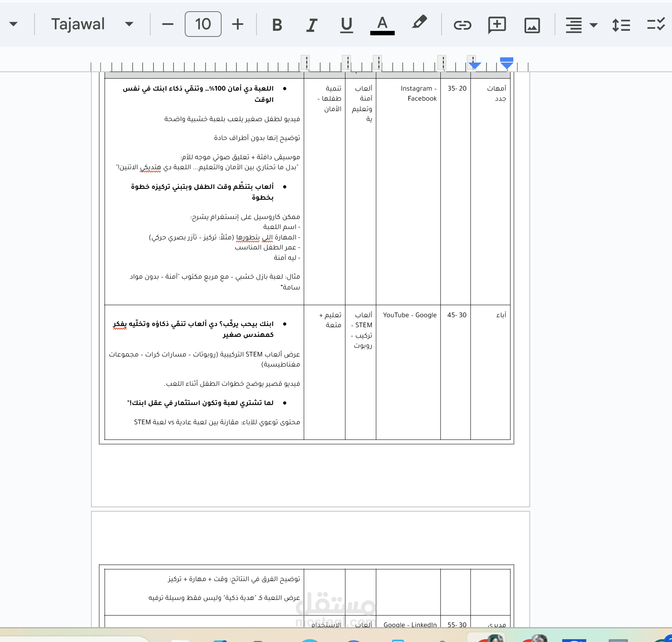The height and width of the screenshot is (642, 672).
Task: Click the line 'توضيح إنها بدون أطراف حادة'
Action: click(257, 138)
